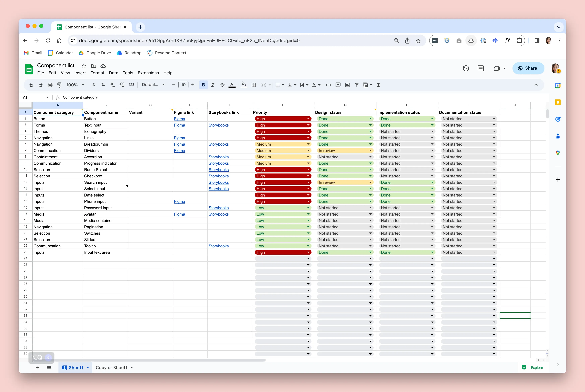The width and height of the screenshot is (585, 392).
Task: Format as currency with pound icon
Action: click(x=94, y=85)
